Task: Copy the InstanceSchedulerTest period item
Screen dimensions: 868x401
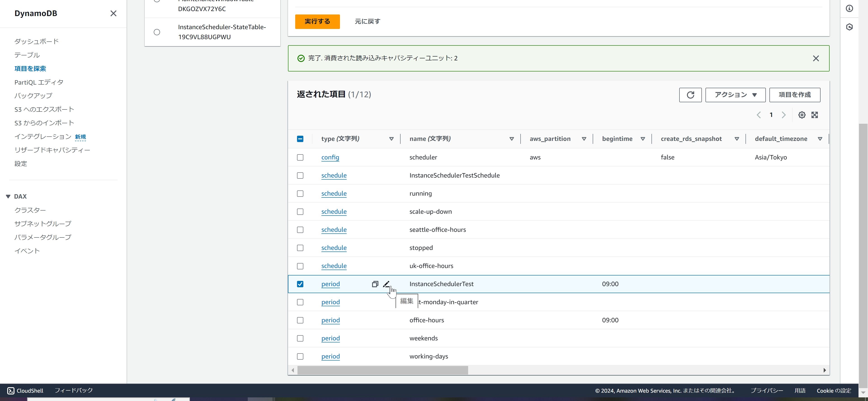Action: [375, 284]
